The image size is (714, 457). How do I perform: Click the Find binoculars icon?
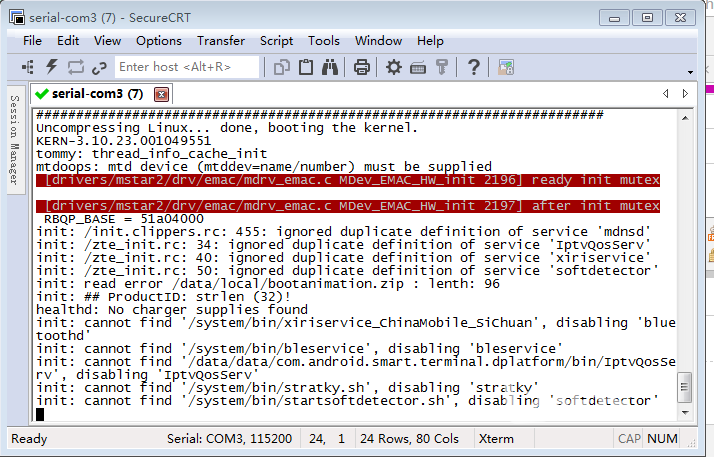pyautogui.click(x=330, y=67)
